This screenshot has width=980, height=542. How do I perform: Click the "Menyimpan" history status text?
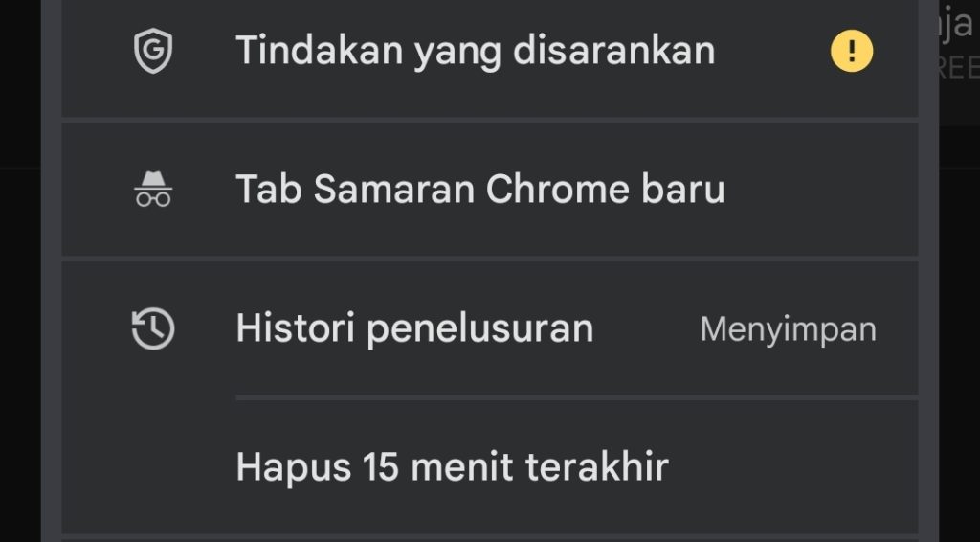point(788,329)
